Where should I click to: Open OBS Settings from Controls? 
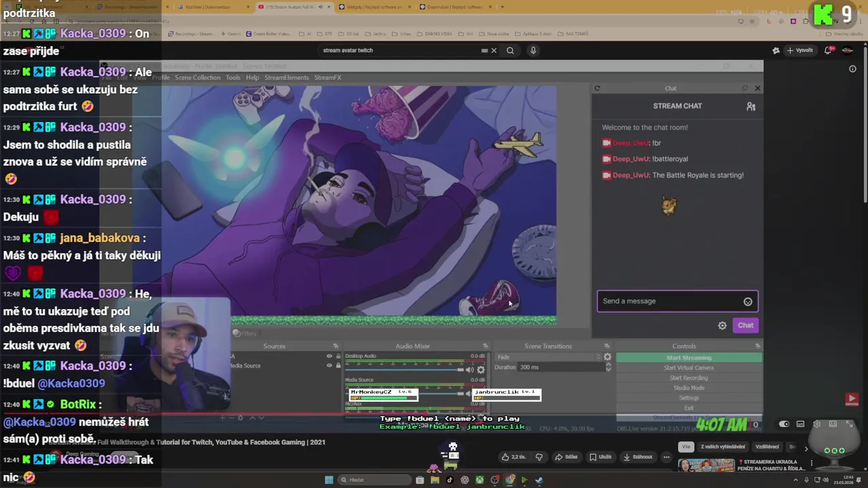click(x=689, y=399)
